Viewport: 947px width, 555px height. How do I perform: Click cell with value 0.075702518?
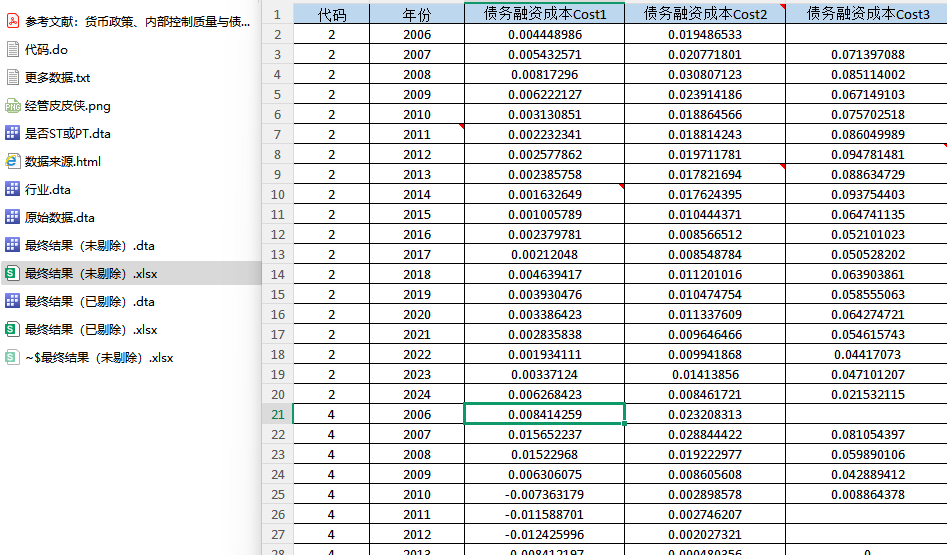[x=867, y=114]
